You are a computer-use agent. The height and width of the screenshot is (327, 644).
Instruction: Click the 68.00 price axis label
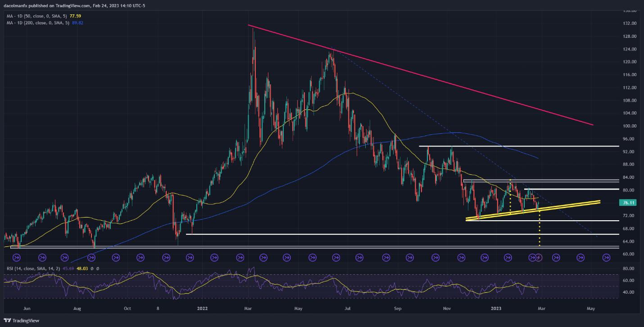coord(630,229)
